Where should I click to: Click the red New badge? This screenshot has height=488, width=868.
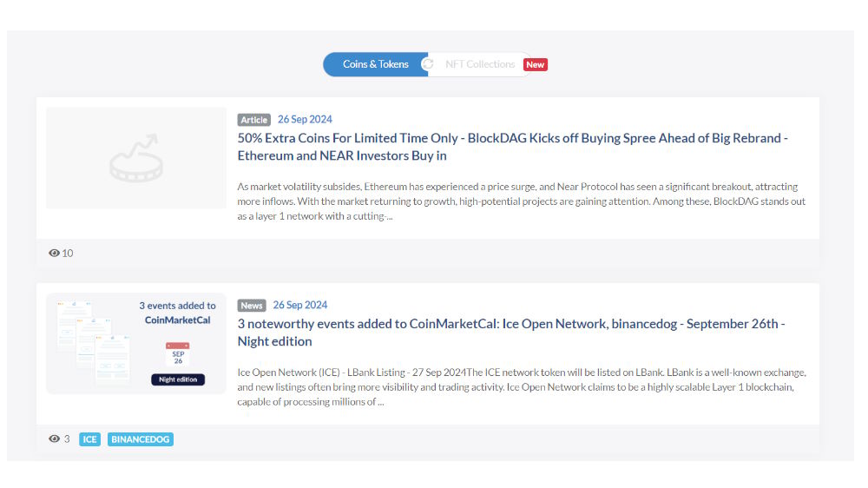536,65
